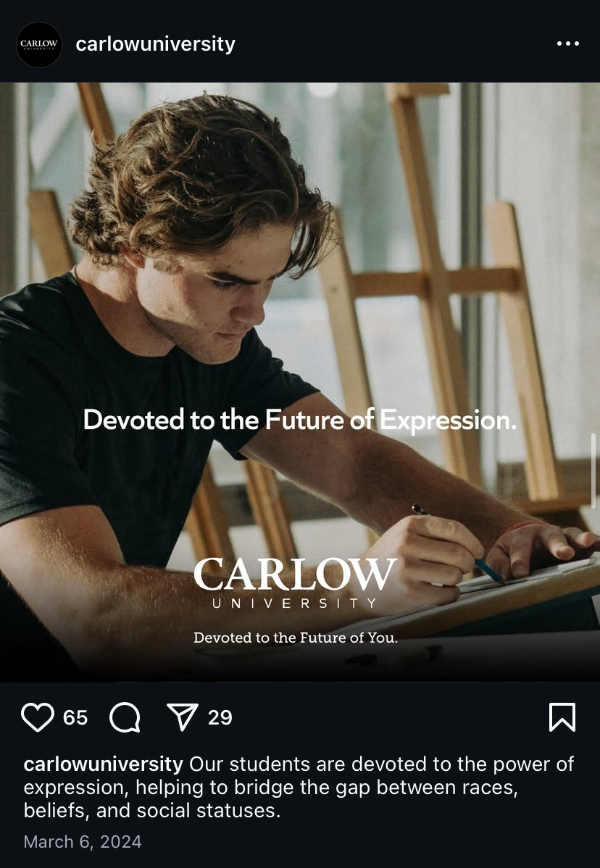This screenshot has width=600, height=868.
Task: Save post with bookmark icon
Action: pos(562,717)
